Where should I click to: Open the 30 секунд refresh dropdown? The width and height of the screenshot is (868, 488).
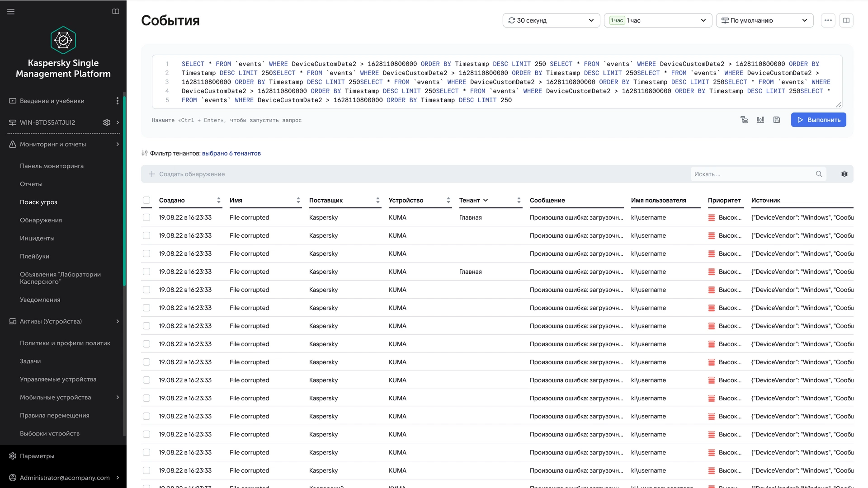point(552,20)
